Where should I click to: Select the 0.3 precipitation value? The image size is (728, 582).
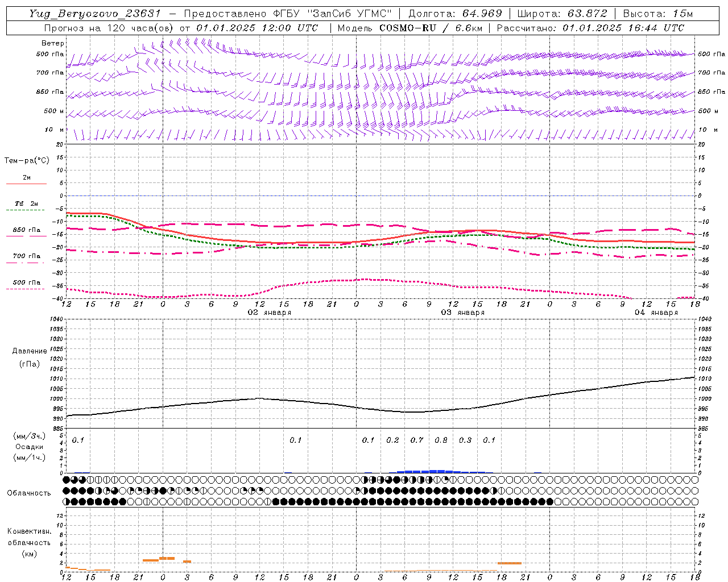[465, 440]
